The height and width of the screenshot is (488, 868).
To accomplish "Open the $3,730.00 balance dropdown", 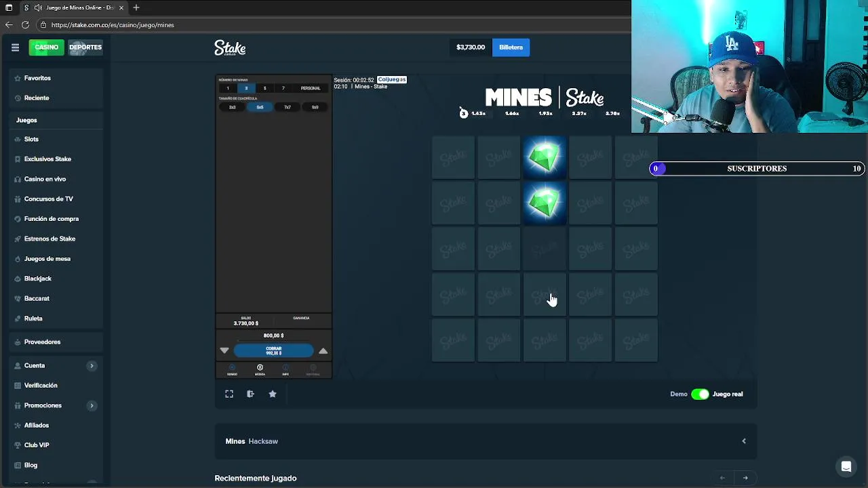I will point(471,47).
